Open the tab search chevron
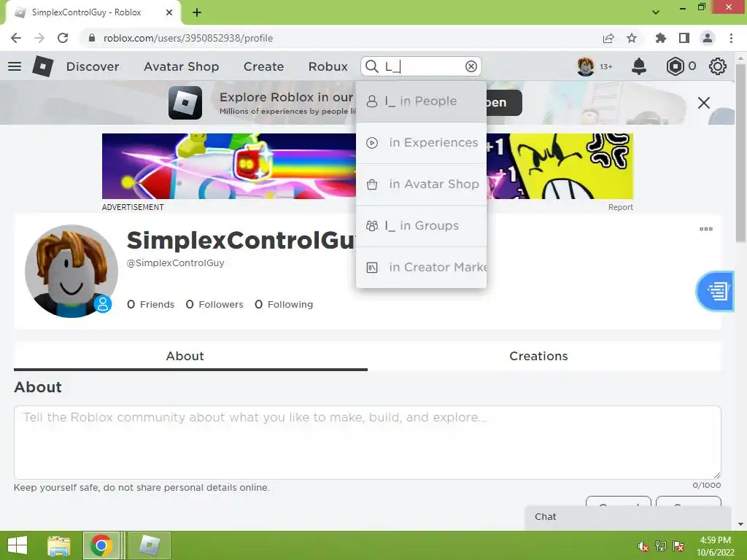 656,12
